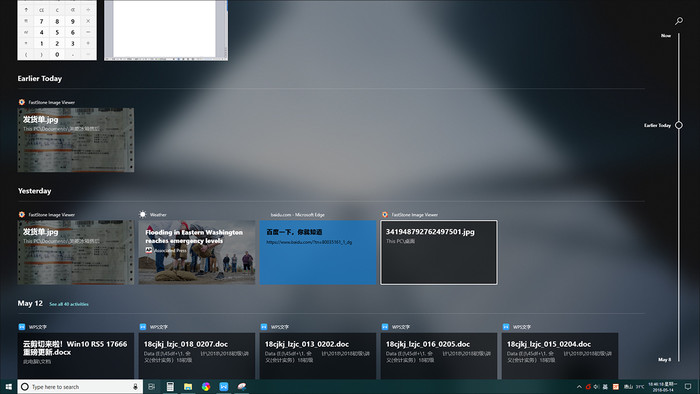Screen dimensions: 700x394
Task: Open the Action Center notification icon
Action: point(688,386)
